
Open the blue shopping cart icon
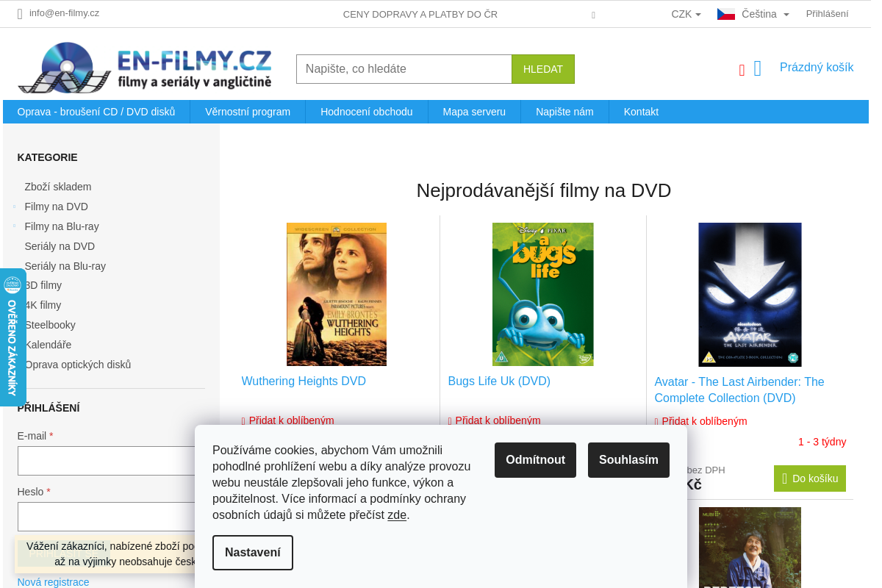[x=758, y=69]
